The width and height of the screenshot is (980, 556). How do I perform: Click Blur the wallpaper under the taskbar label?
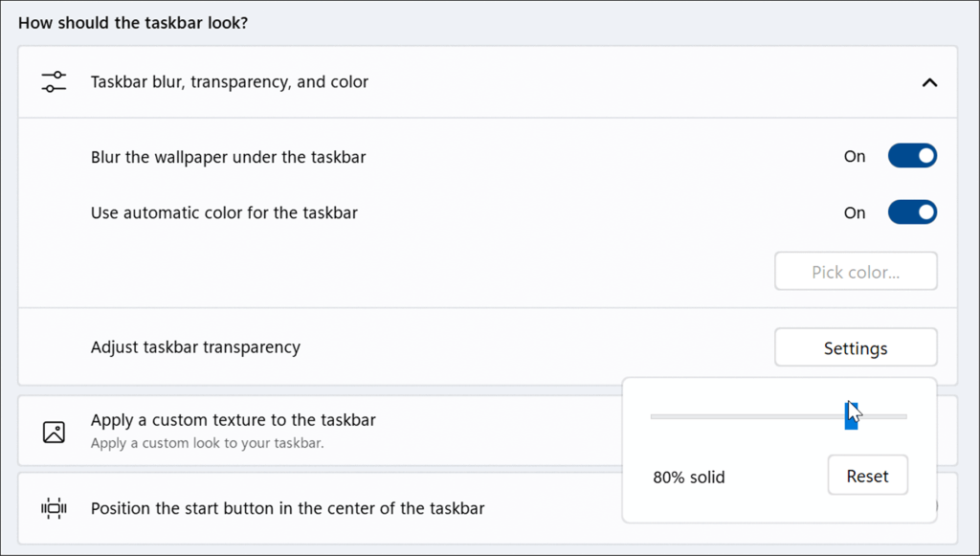228,156
